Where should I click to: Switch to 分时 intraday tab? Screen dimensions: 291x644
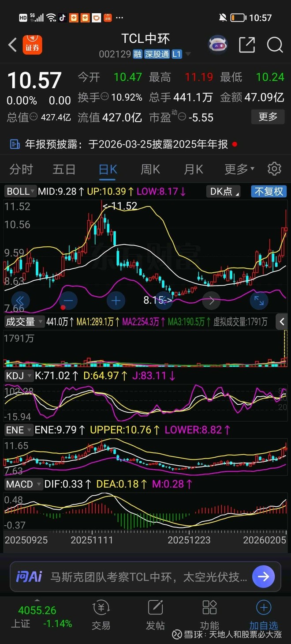click(x=21, y=169)
